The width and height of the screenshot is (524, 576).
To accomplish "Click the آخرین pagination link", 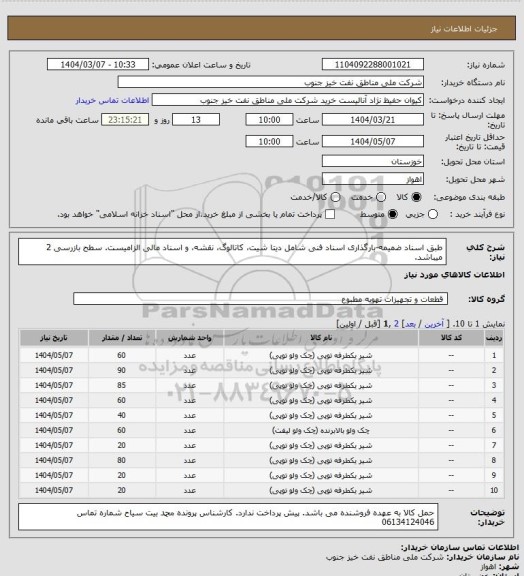I will point(434,324).
